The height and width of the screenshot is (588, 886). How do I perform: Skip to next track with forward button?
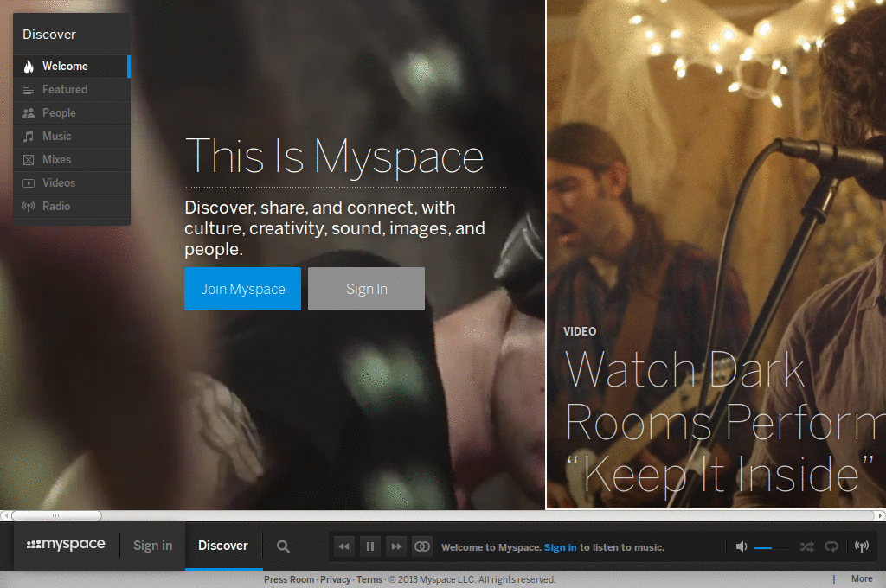coord(396,546)
